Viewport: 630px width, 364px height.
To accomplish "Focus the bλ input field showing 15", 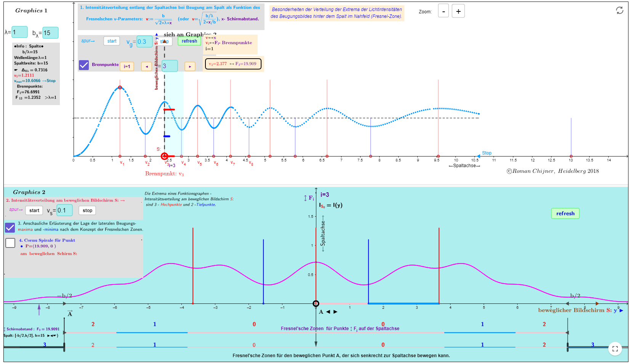I will click(50, 33).
